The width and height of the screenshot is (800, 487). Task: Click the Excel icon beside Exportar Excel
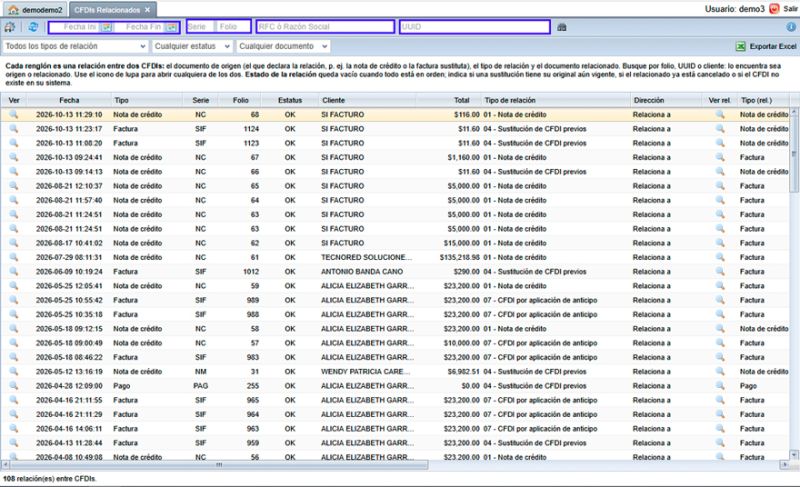pos(741,46)
